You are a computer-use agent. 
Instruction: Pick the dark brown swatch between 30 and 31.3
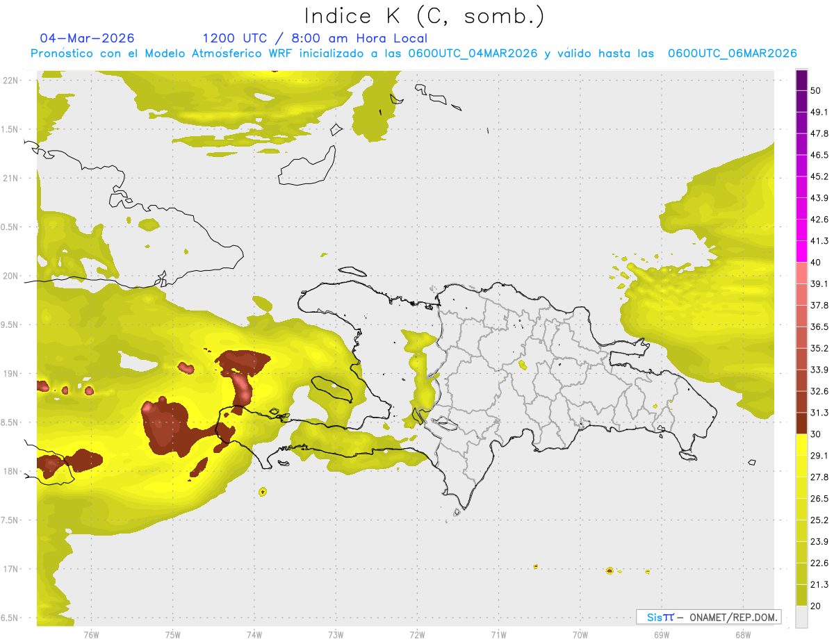pyautogui.click(x=801, y=424)
